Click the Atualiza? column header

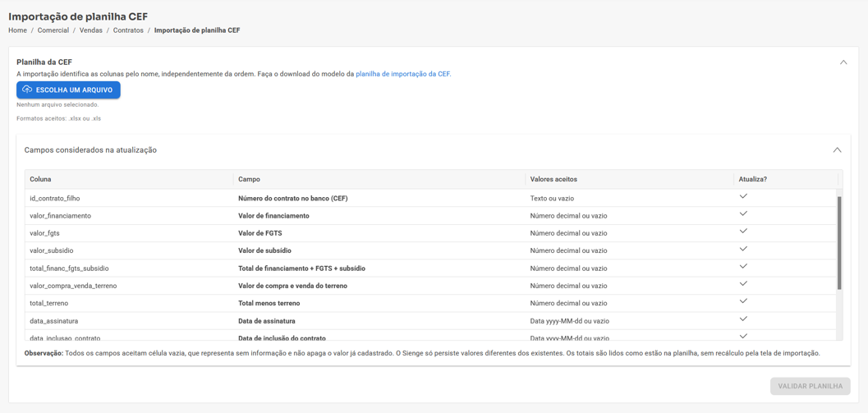click(786, 179)
